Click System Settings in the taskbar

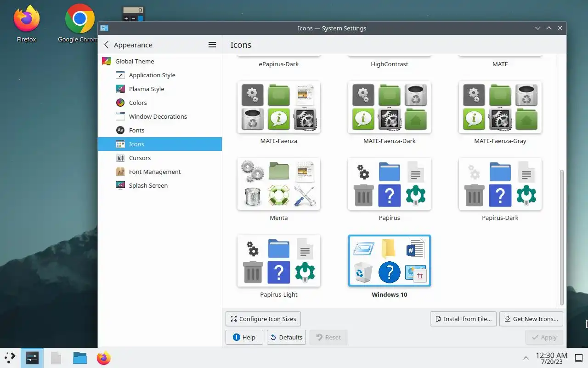point(32,358)
